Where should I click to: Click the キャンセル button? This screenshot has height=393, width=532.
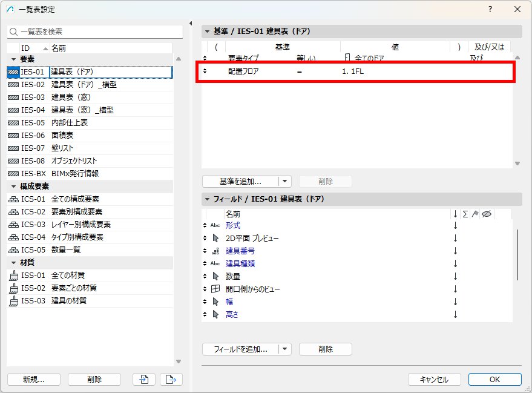[435, 379]
